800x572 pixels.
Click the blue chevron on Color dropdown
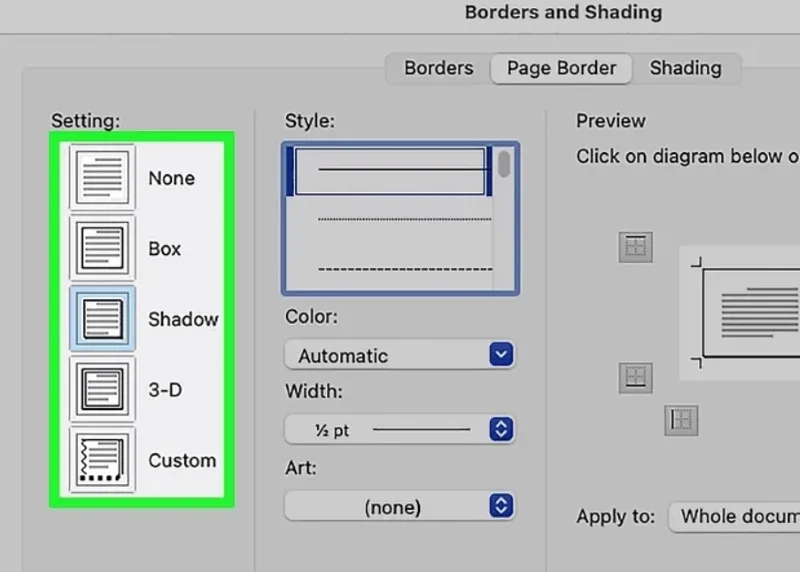(x=501, y=354)
